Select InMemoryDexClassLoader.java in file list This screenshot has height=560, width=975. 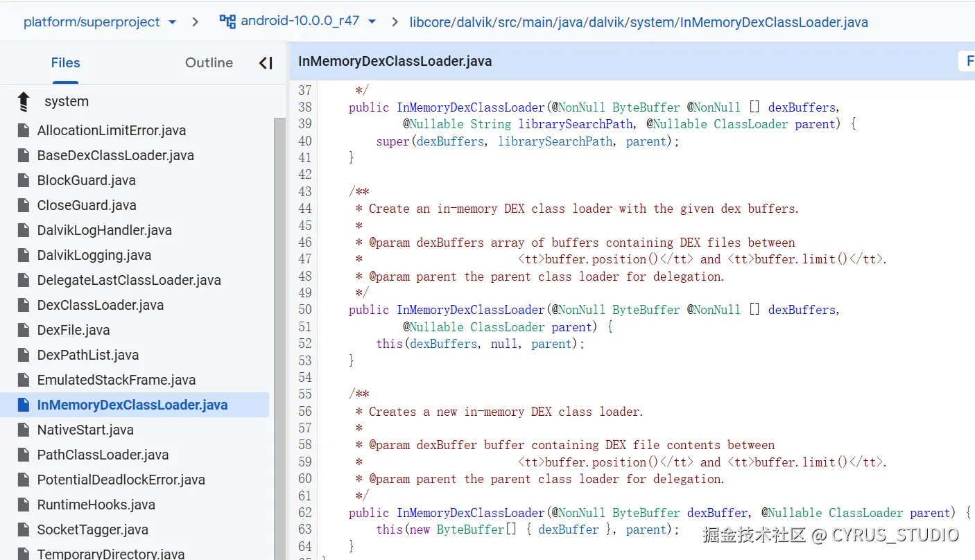[132, 405]
